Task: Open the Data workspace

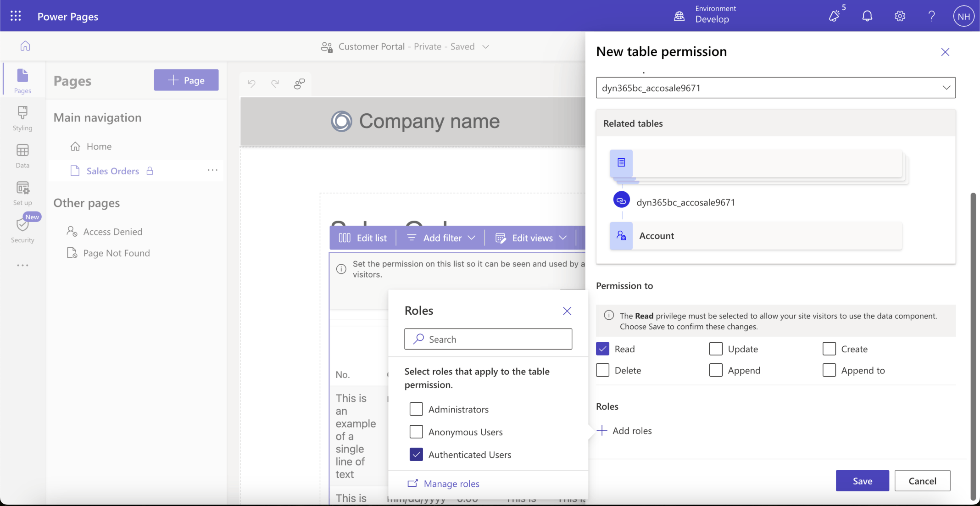Action: click(22, 156)
